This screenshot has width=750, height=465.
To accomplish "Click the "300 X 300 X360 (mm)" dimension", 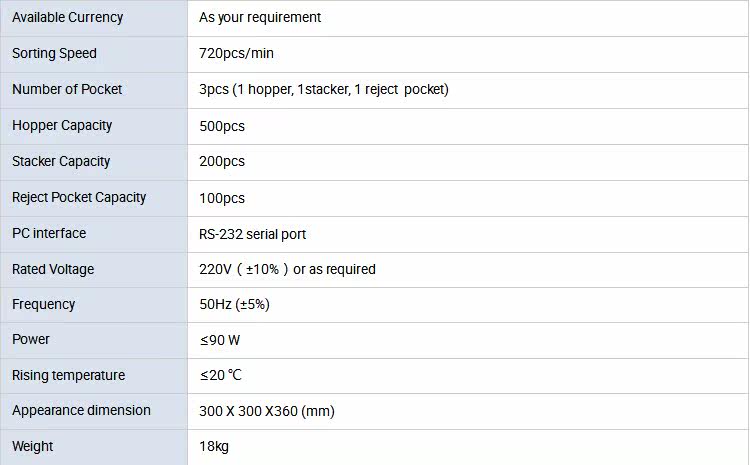I will (266, 411).
